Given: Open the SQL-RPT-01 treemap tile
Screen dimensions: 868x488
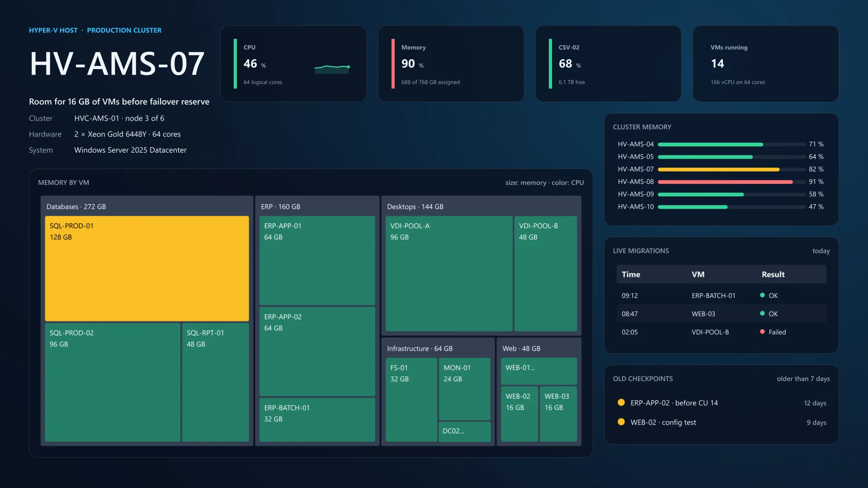Looking at the screenshot, I should pyautogui.click(x=216, y=382).
